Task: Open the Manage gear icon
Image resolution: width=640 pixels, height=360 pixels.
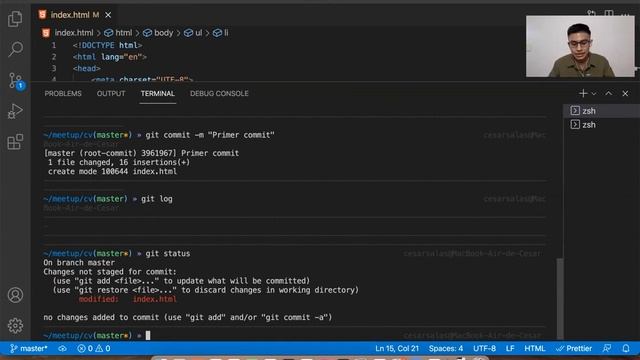Action: [x=15, y=325]
